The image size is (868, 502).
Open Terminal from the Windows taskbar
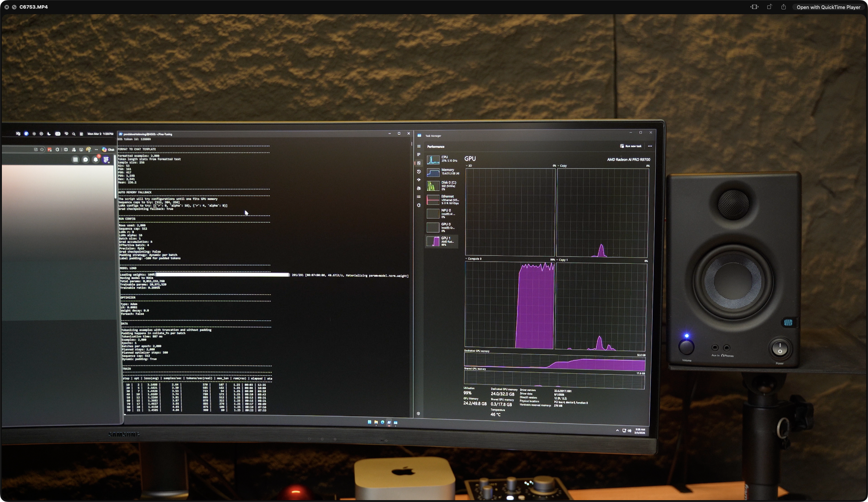[x=389, y=422]
